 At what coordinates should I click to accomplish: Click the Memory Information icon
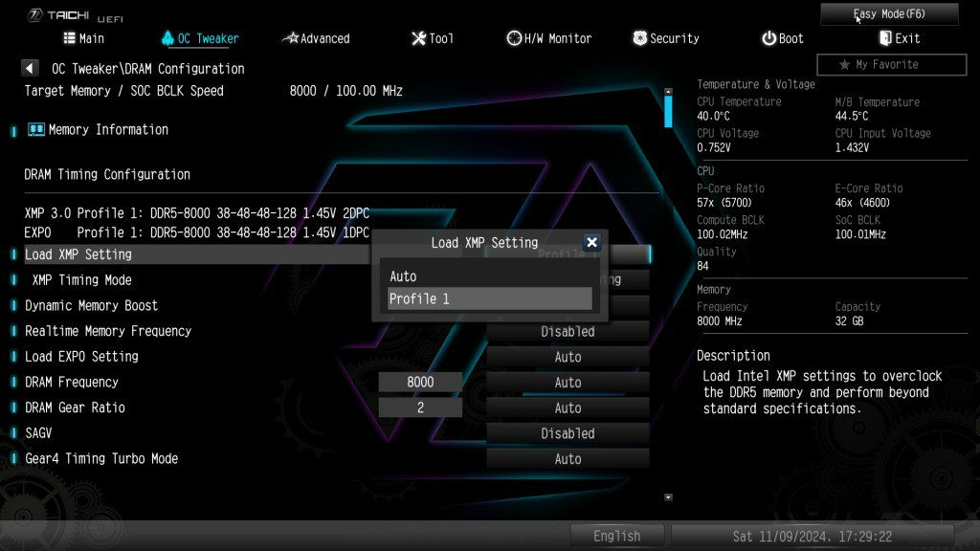coord(36,129)
